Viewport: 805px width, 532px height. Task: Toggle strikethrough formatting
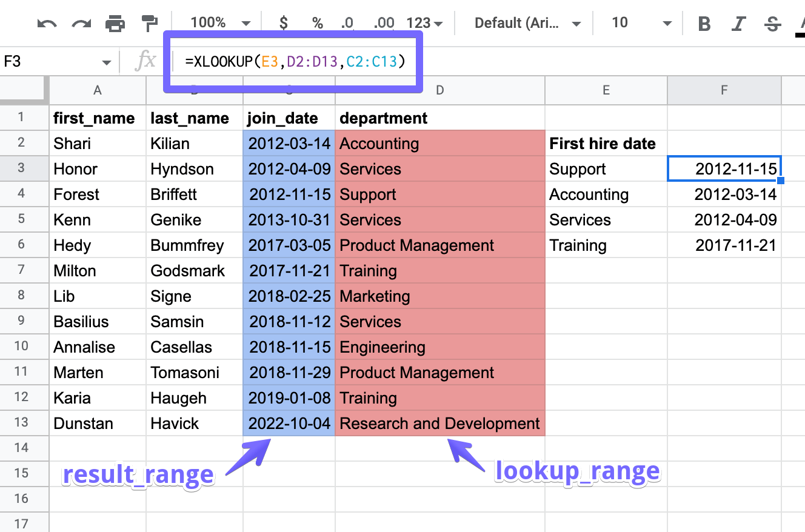[772, 22]
